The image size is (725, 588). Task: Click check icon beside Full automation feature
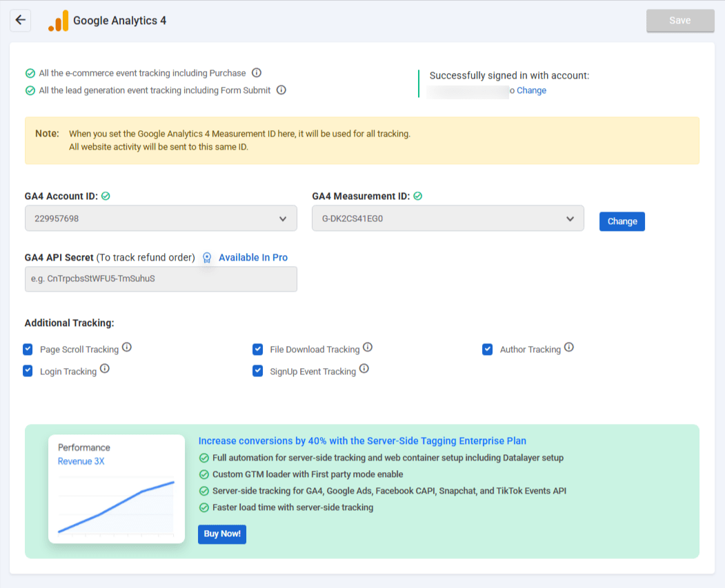[204, 458]
